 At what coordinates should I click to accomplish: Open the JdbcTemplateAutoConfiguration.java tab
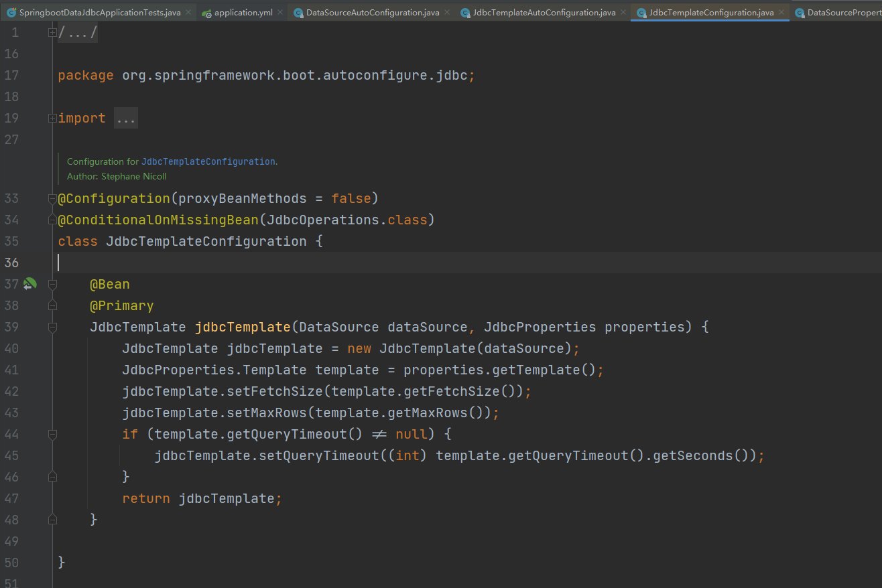[x=544, y=13]
